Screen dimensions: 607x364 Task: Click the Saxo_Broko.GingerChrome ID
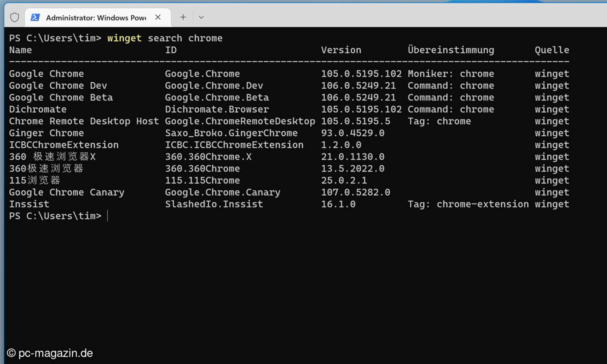[231, 133]
